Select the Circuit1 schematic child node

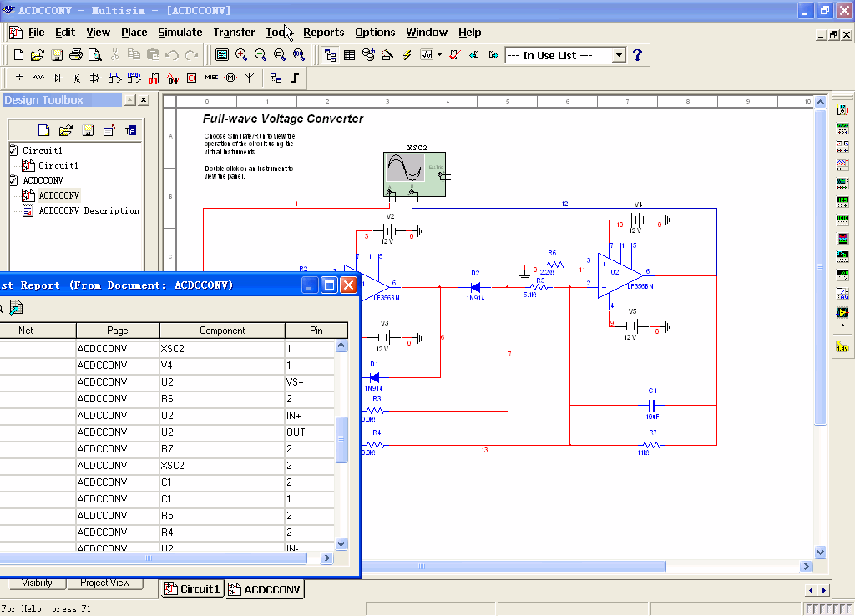click(x=58, y=165)
